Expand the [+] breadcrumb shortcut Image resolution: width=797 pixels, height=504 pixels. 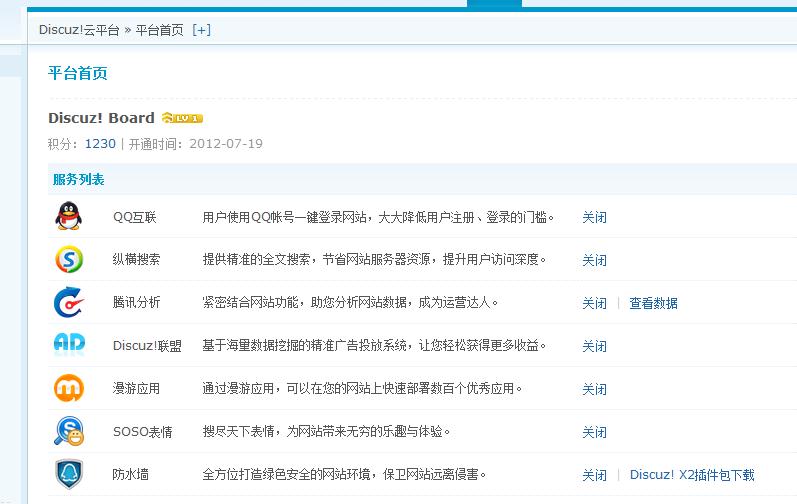(201, 30)
